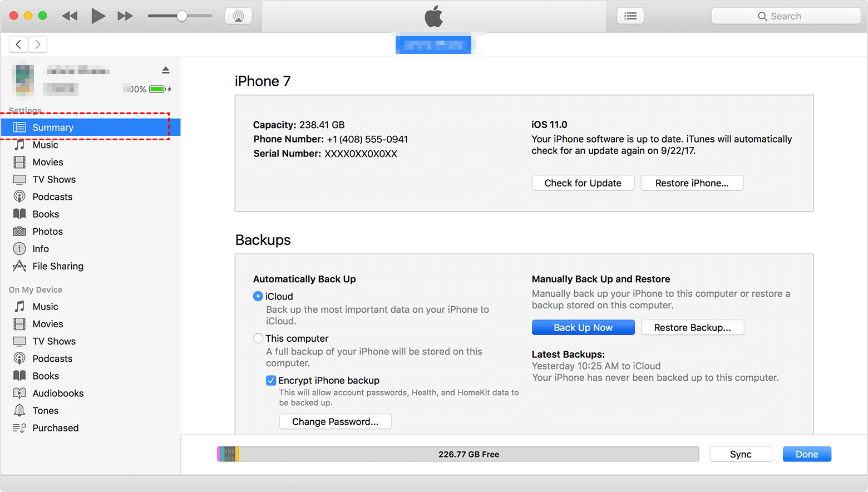This screenshot has height=492, width=868.
Task: Click the rewind previous track button
Action: point(70,16)
